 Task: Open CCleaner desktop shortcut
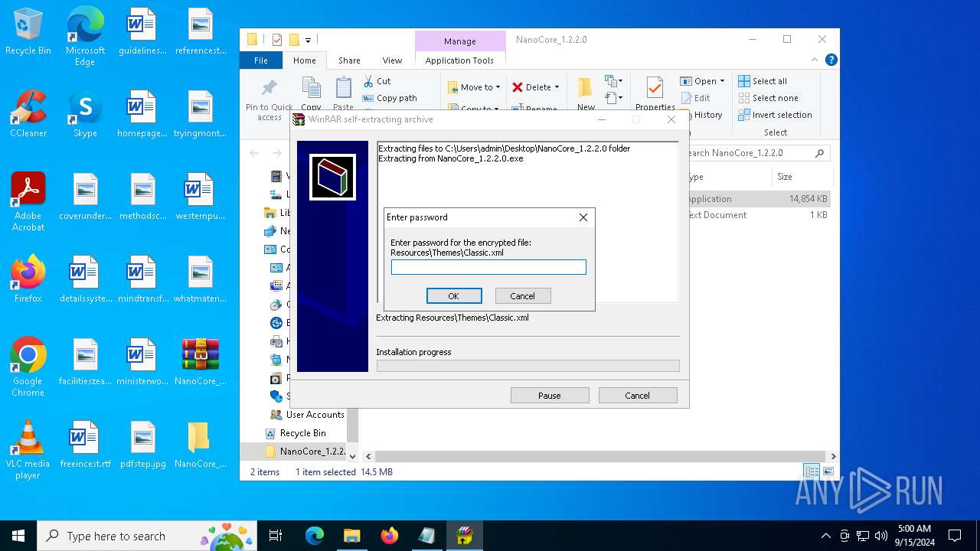click(28, 114)
